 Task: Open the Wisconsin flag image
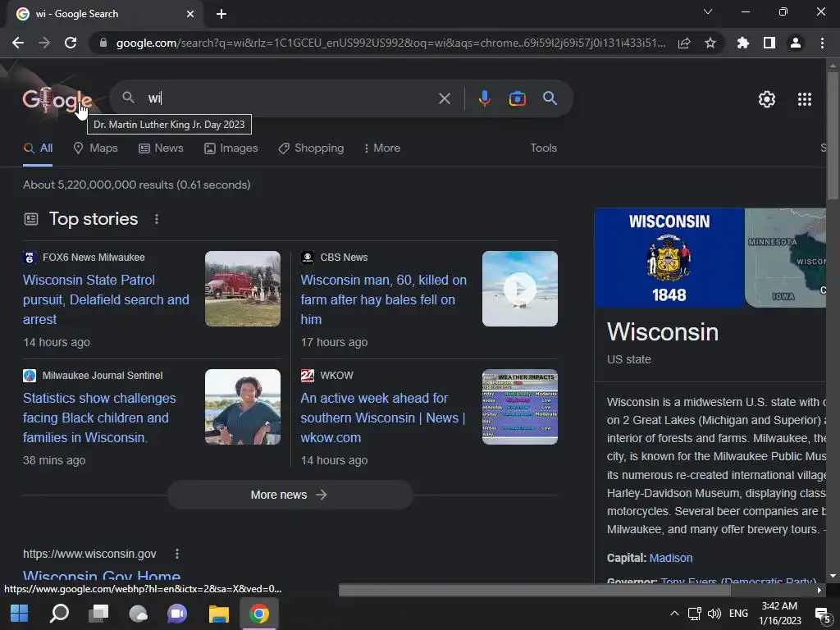pyautogui.click(x=669, y=258)
